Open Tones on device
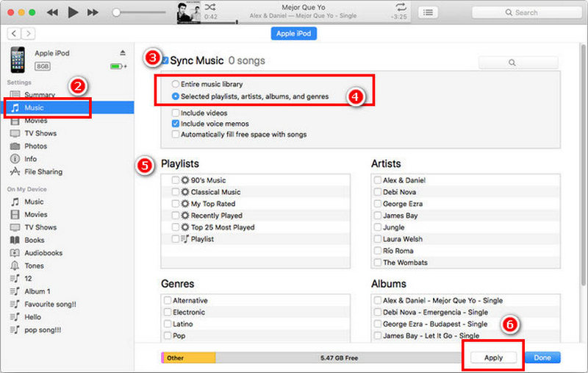This screenshot has height=373, width=588. [x=34, y=266]
